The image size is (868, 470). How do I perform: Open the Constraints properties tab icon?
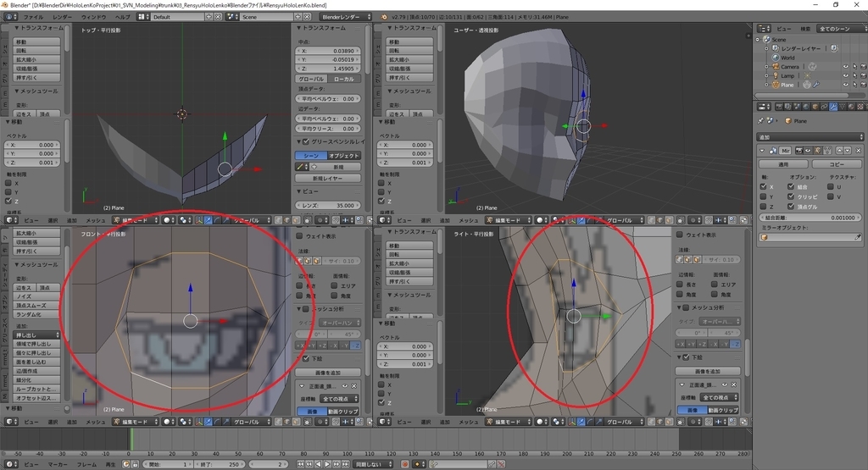coord(824,106)
